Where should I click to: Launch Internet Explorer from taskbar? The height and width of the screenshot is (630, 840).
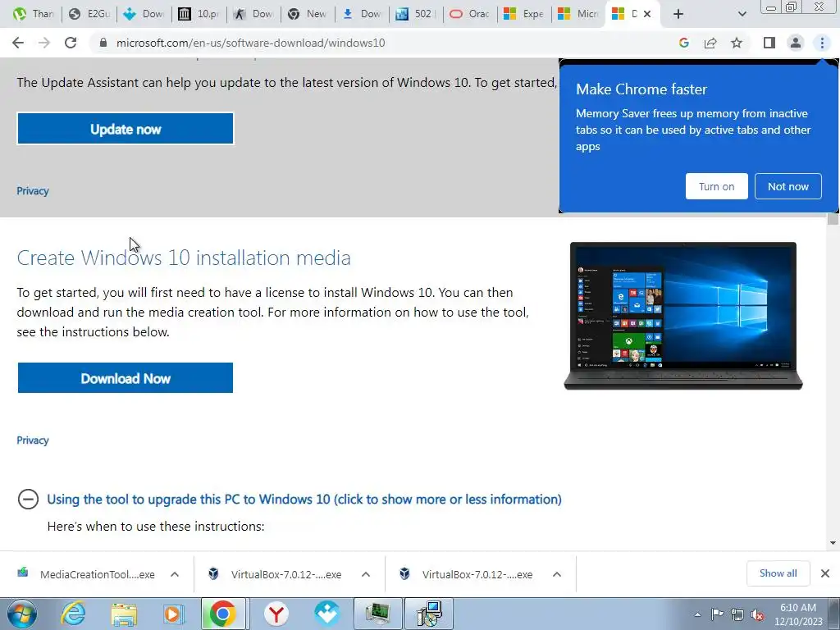pos(73,614)
